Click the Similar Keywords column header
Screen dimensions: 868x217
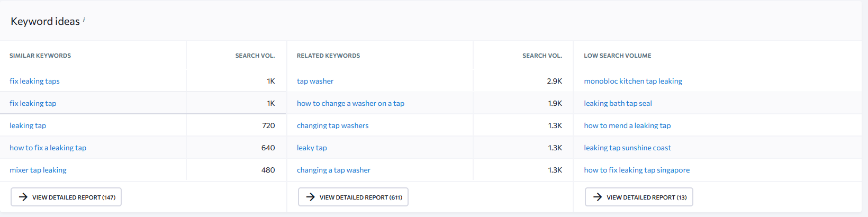[x=40, y=56]
